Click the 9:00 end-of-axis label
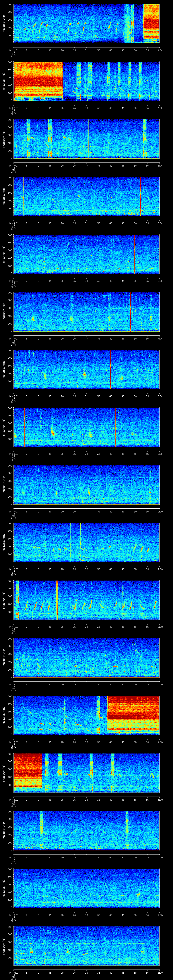This screenshot has height=980, width=173. [160, 454]
